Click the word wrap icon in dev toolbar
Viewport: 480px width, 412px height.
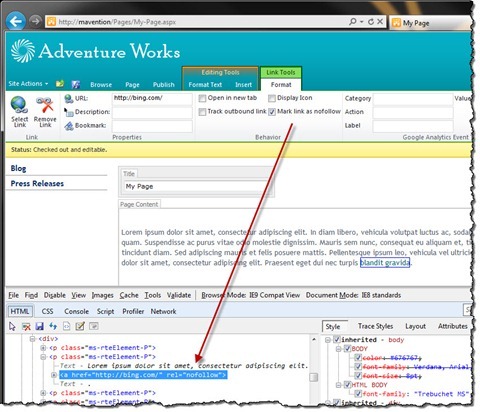[x=94, y=326]
